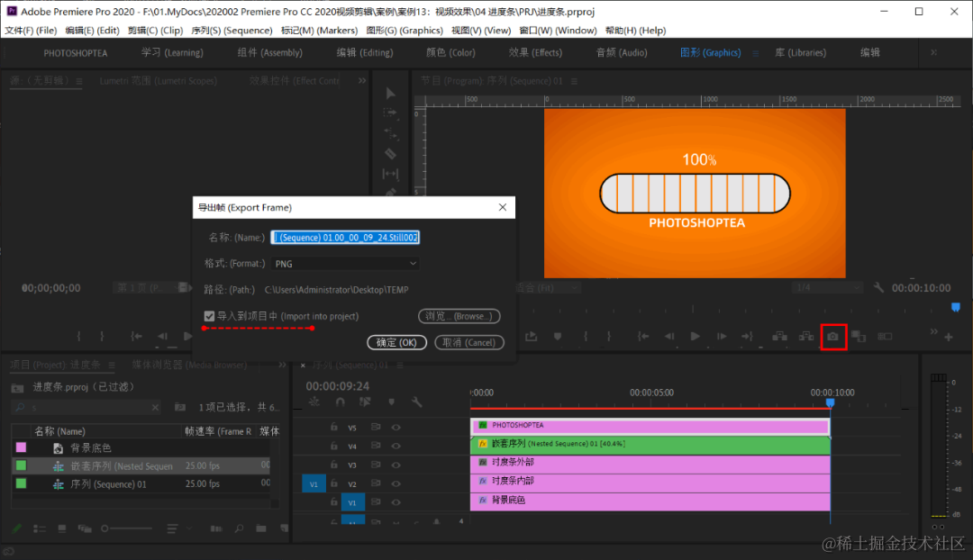Image resolution: width=973 pixels, height=560 pixels.
Task: Click the Extract button in Program monitor
Action: click(806, 336)
